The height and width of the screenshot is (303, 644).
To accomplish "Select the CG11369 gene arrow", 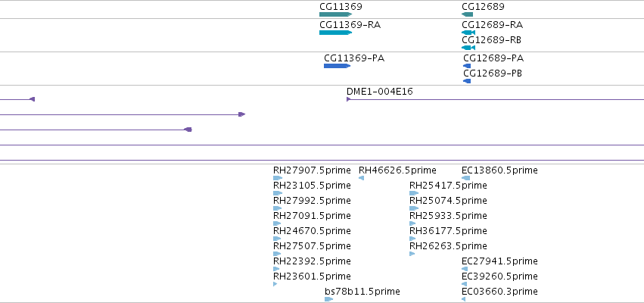I will (335, 14).
